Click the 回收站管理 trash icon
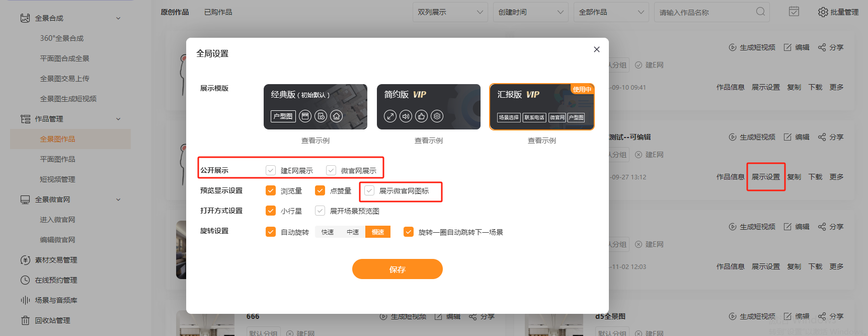The height and width of the screenshot is (336, 868). (25, 320)
